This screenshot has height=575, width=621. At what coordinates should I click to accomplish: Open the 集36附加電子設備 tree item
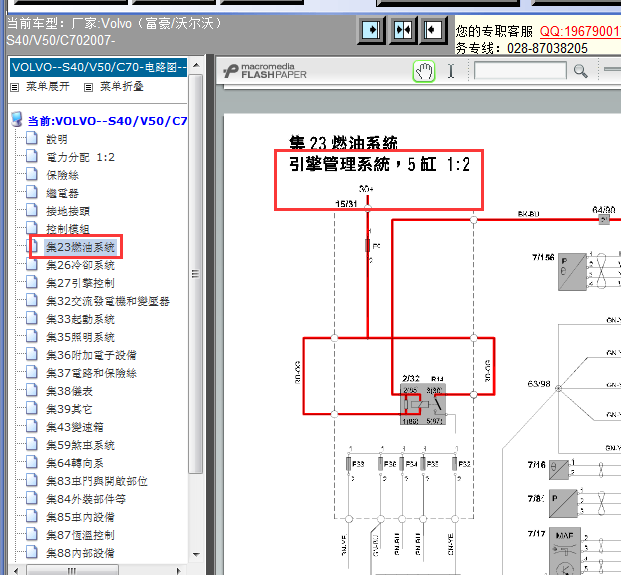[x=91, y=355]
